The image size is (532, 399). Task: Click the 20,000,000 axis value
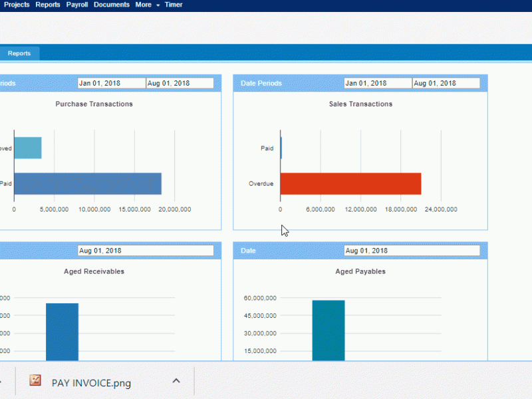click(175, 209)
